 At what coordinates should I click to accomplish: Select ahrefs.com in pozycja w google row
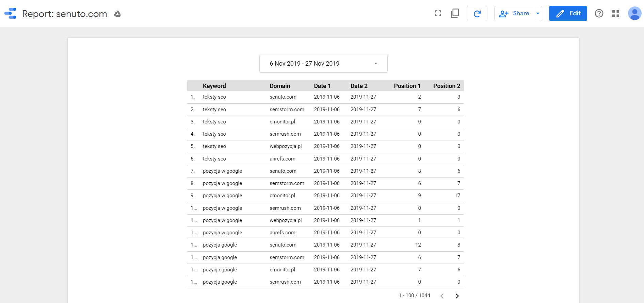tap(283, 233)
